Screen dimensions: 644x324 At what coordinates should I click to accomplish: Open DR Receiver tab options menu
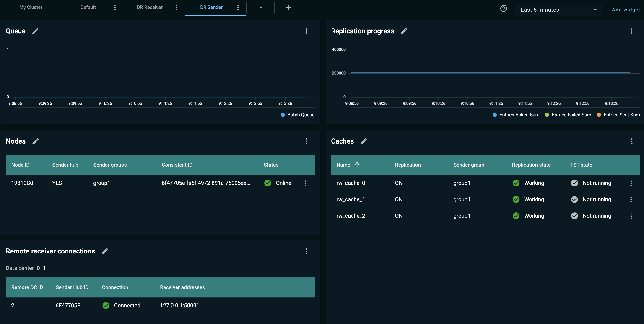click(176, 7)
